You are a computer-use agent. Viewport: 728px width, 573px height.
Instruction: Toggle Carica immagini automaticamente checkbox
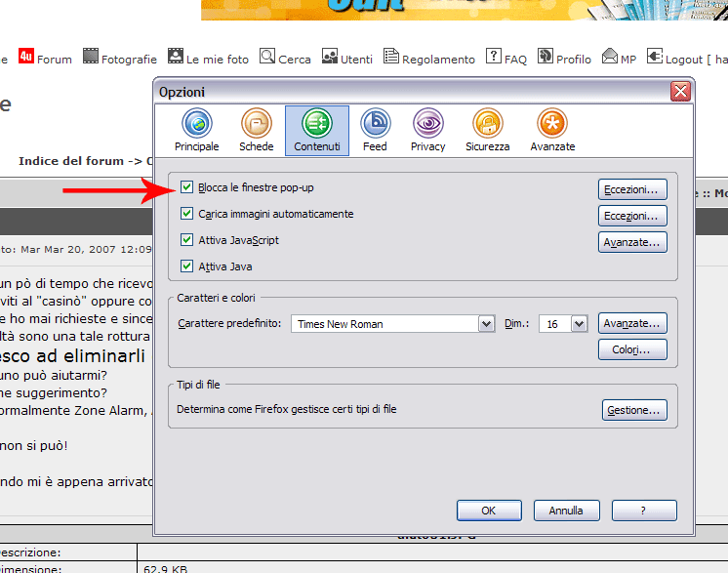pos(186,214)
